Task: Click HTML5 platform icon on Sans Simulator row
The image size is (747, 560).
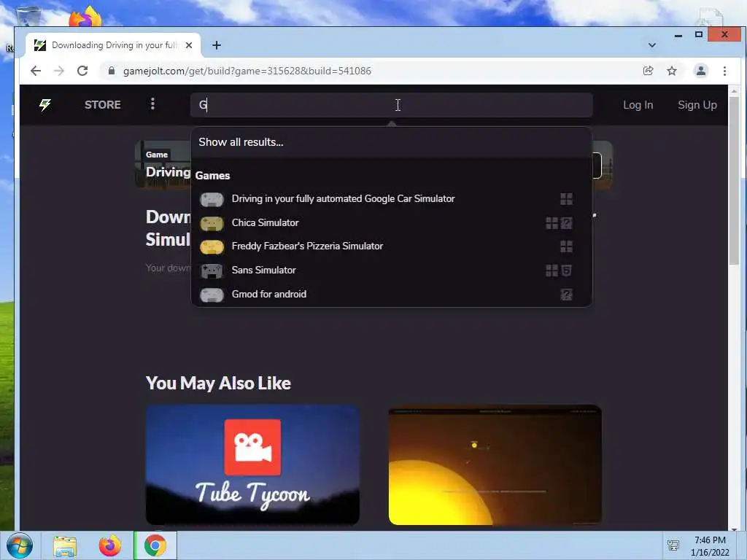Action: click(566, 271)
